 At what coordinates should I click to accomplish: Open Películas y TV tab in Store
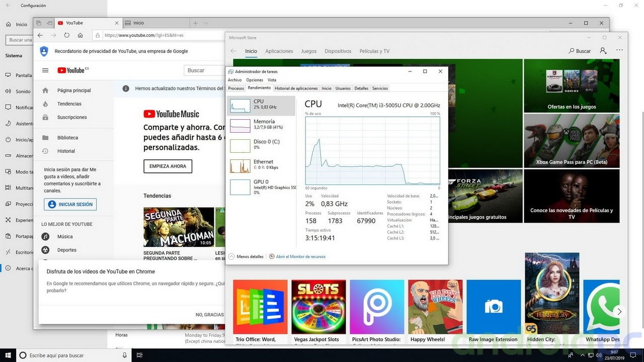pos(374,51)
